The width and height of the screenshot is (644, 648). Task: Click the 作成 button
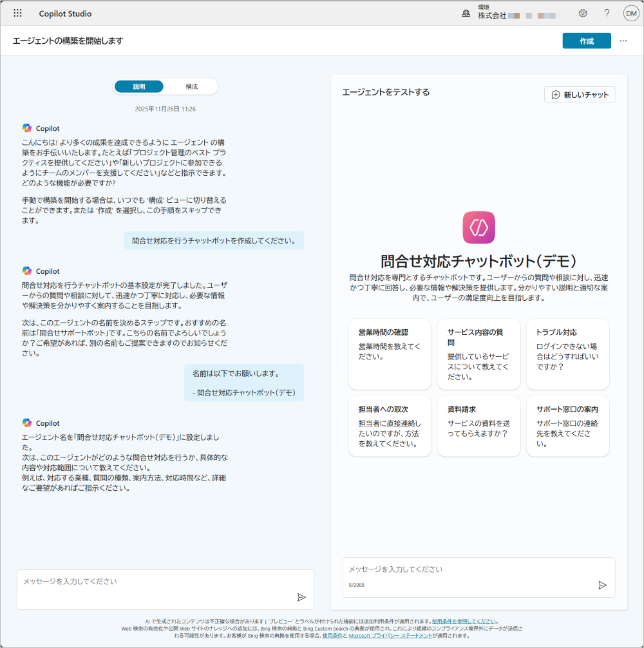pos(586,41)
